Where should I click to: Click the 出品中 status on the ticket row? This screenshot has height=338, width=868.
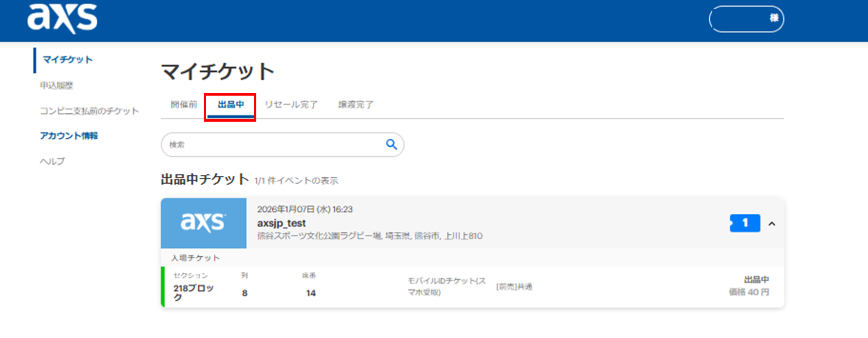(x=756, y=279)
